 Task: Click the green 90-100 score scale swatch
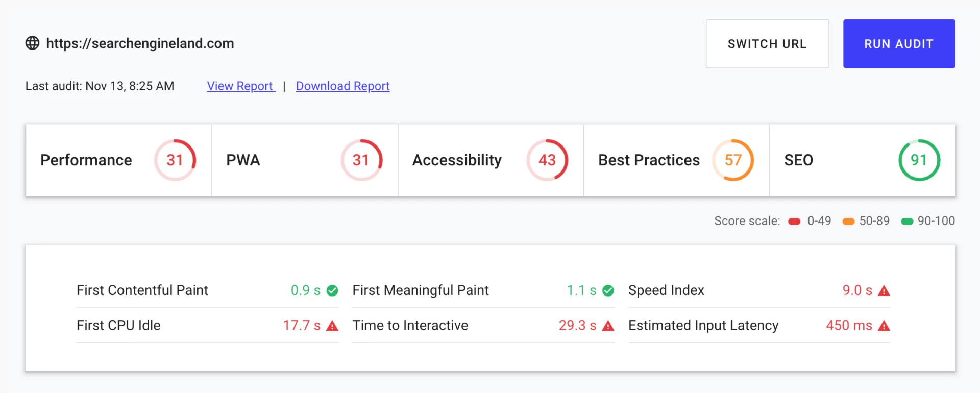tap(907, 222)
